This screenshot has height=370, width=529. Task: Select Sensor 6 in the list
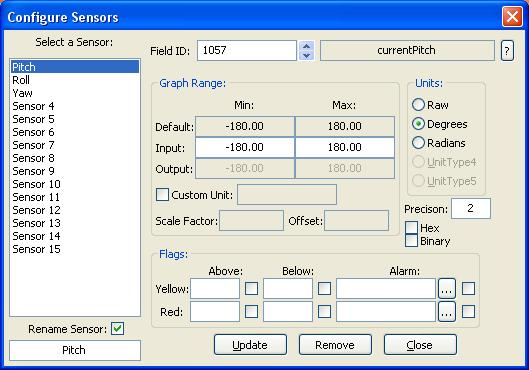pyautogui.click(x=75, y=132)
